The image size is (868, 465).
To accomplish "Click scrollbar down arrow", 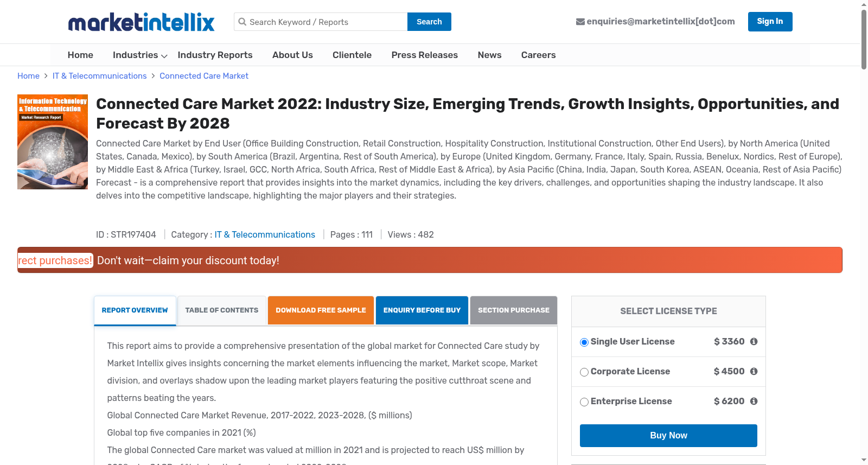I will (864, 460).
